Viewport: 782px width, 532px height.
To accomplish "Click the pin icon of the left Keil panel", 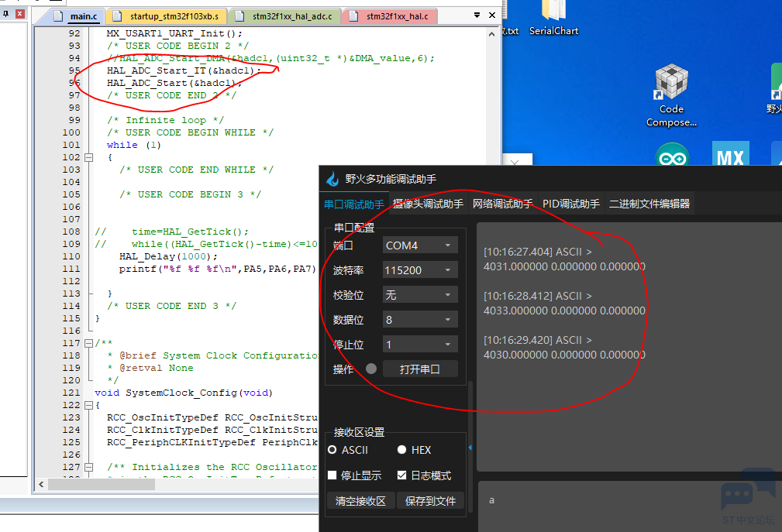I will pos(5,14).
